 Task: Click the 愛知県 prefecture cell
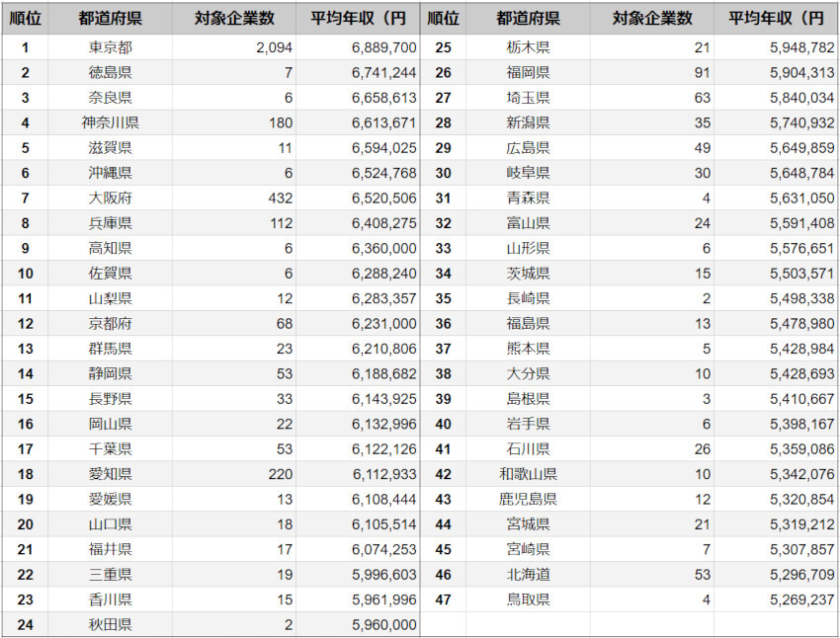point(110,474)
